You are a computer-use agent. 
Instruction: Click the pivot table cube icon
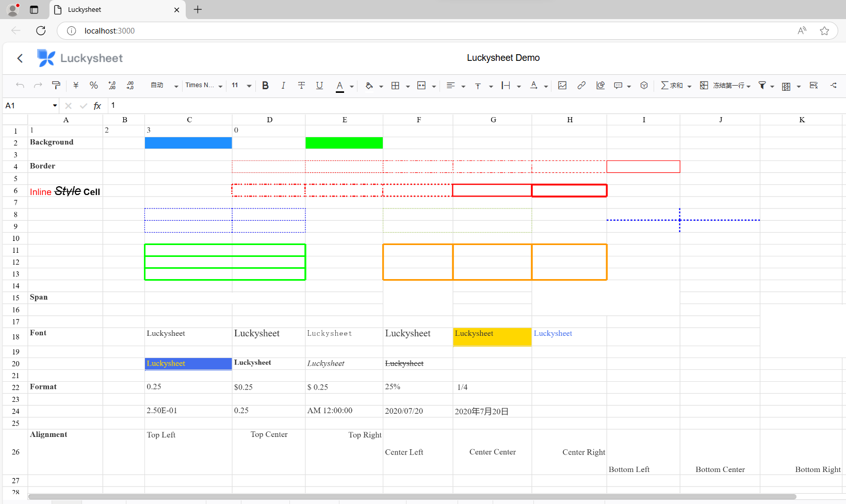tap(644, 86)
